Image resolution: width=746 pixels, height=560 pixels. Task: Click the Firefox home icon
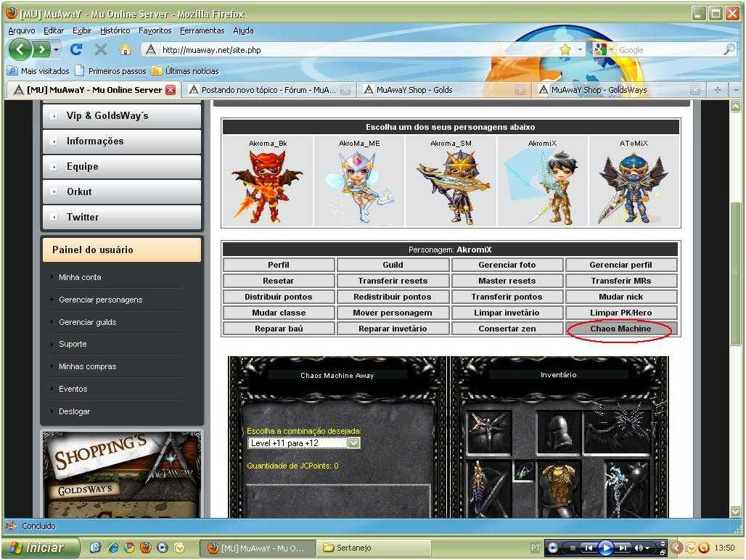pos(125,49)
